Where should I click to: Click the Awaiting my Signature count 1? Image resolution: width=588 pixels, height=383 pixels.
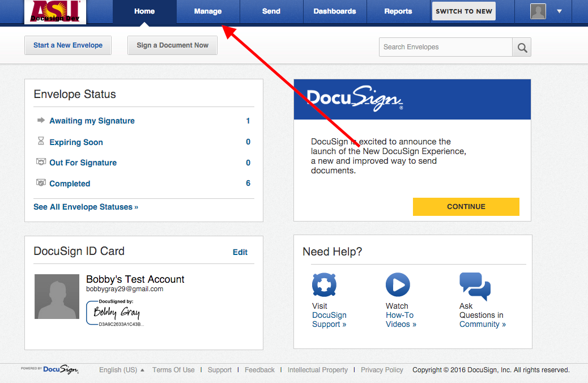248,121
